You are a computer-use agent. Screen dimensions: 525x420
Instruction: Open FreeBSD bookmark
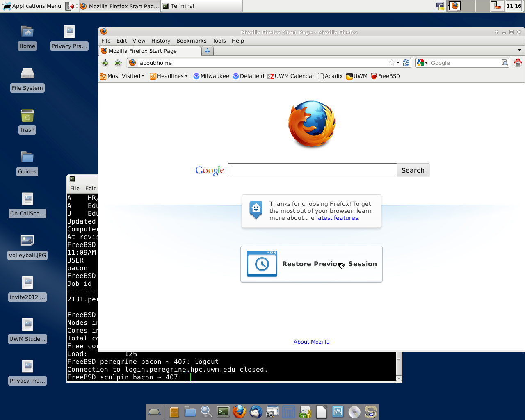coord(386,76)
